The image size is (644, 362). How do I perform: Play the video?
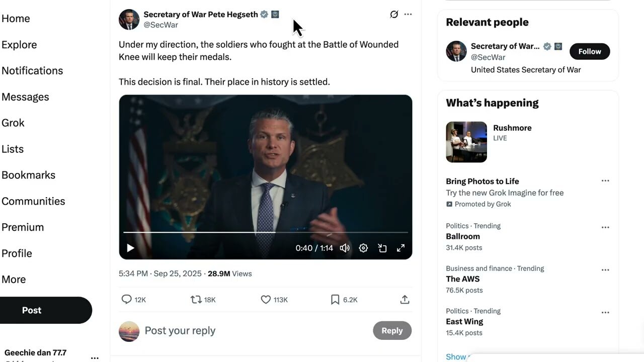point(130,248)
